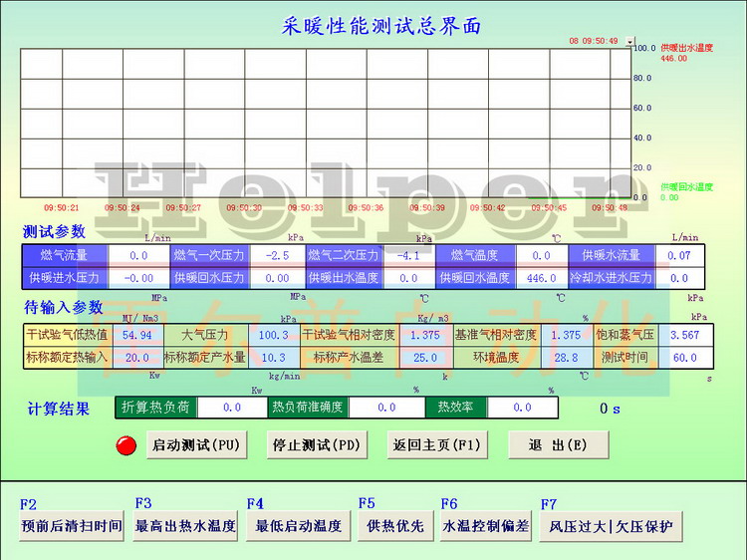Edit 饱和蒸气压 value 3.567
This screenshot has height=560, width=747.
pyautogui.click(x=685, y=335)
